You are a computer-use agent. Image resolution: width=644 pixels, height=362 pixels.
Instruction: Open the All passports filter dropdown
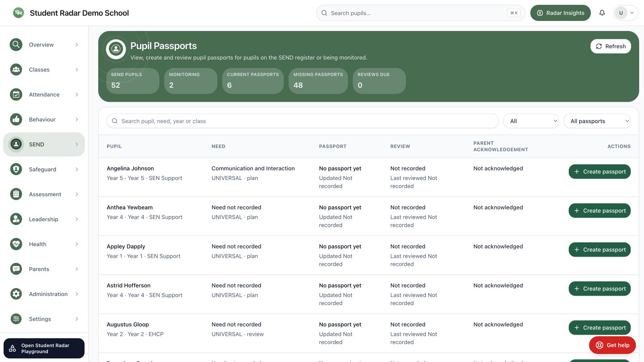597,121
